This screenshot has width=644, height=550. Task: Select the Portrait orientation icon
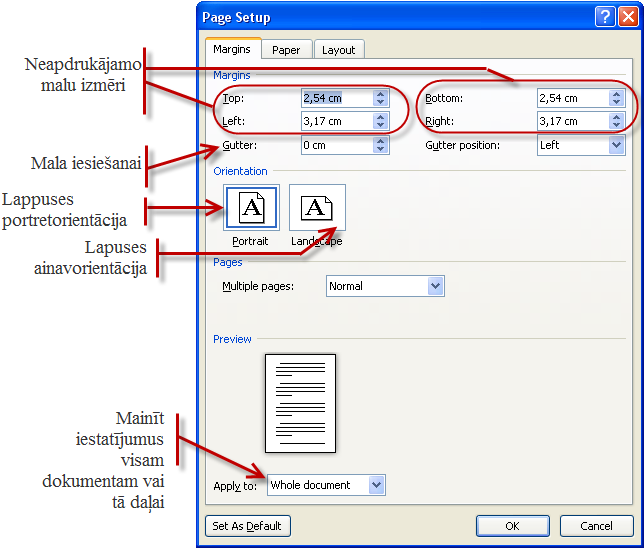pyautogui.click(x=252, y=208)
